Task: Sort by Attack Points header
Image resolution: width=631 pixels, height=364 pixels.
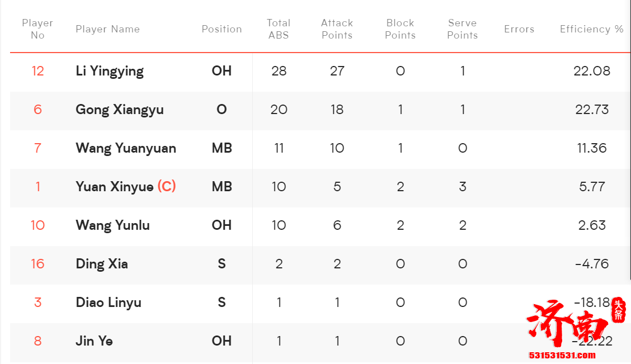Action: click(x=337, y=29)
